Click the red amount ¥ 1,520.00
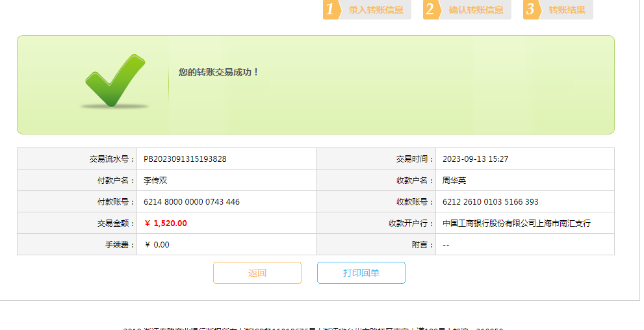Screen dimensions: 644x330 pyautogui.click(x=166, y=223)
